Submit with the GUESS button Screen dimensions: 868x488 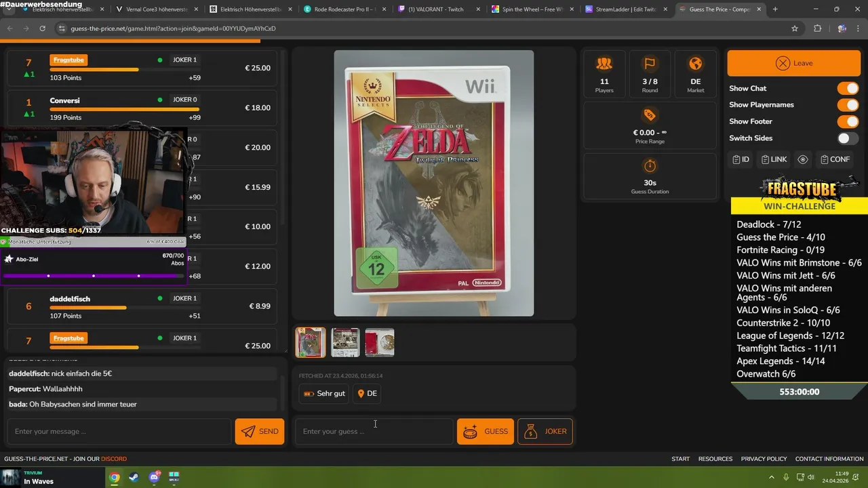486,432
